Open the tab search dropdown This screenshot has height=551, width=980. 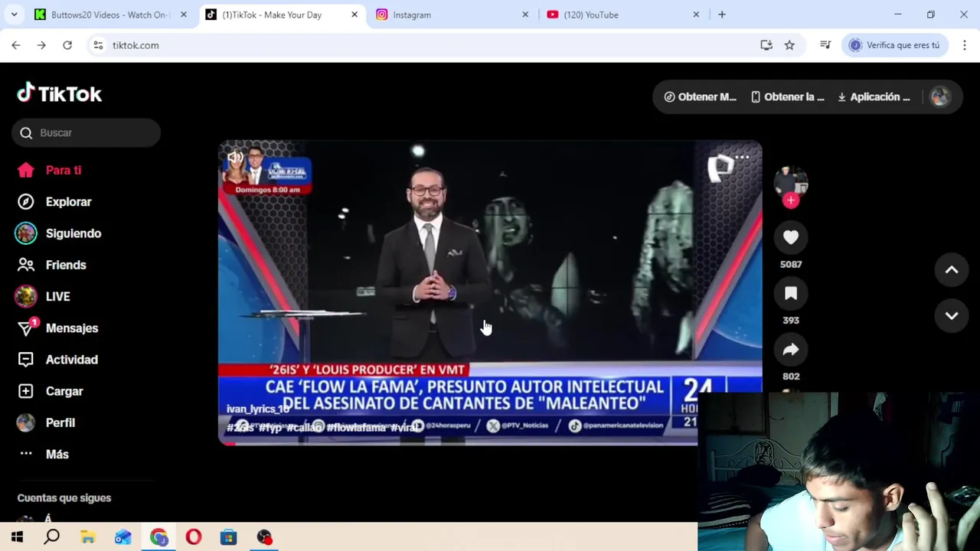click(x=14, y=15)
